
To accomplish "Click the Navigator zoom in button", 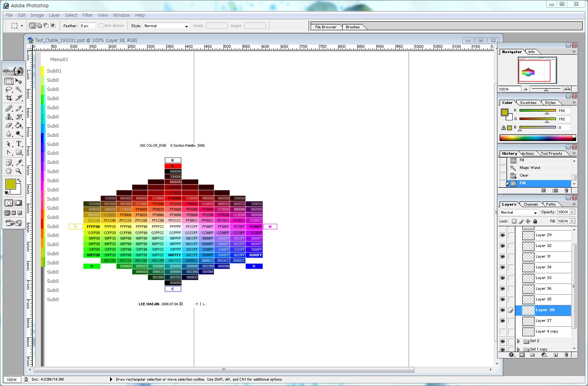I will pyautogui.click(x=567, y=89).
